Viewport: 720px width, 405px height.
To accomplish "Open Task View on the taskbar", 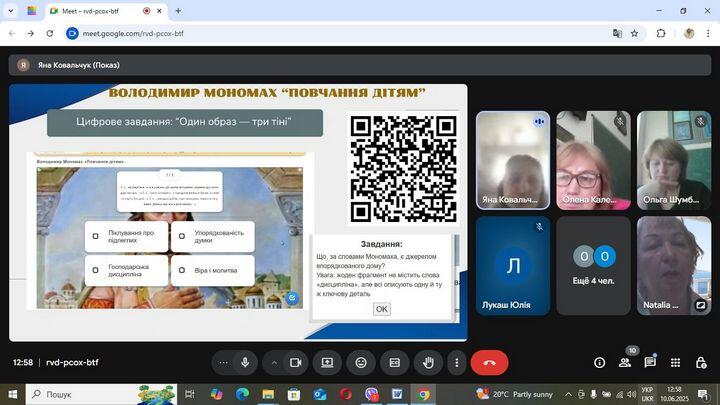I will pyautogui.click(x=189, y=394).
